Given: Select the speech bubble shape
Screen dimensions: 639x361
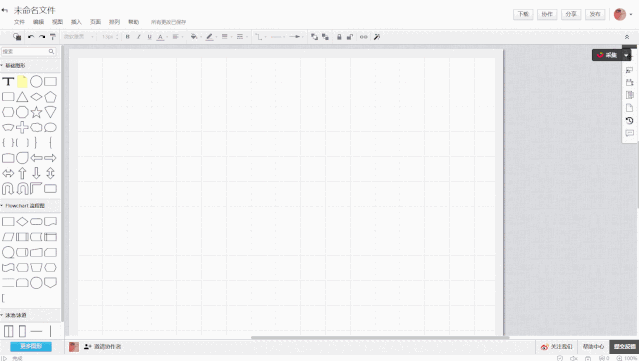Looking at the screenshot, I should point(51,128).
